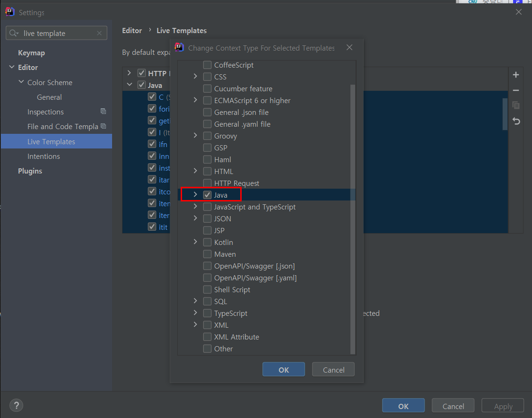Enable the Shell Script context

point(207,289)
